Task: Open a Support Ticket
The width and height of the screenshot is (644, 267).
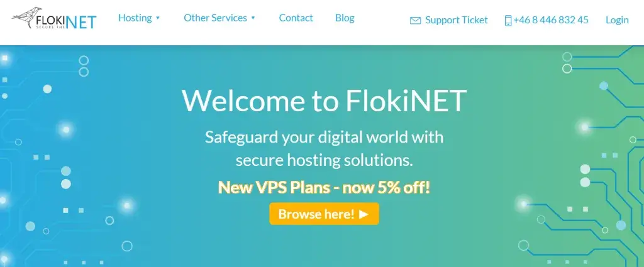Action: [456, 20]
